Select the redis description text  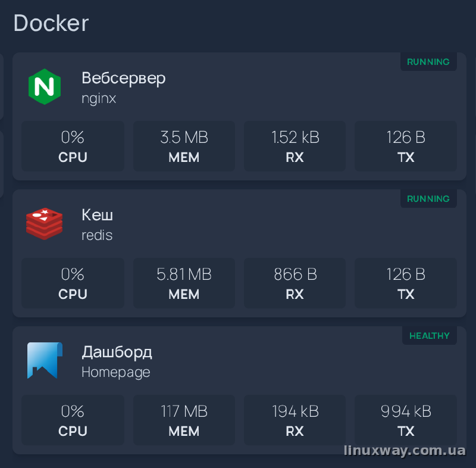click(x=97, y=235)
